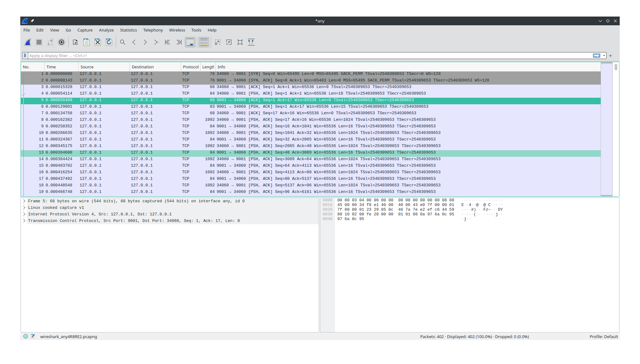Click the expert information circle indicator
This screenshot has height=364, width=640.
26,337
